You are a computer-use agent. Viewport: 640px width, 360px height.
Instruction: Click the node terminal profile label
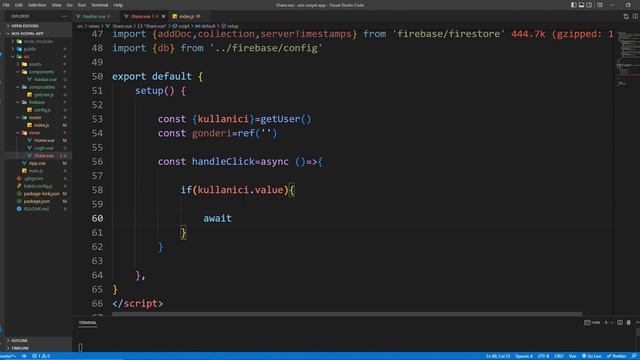592,322
